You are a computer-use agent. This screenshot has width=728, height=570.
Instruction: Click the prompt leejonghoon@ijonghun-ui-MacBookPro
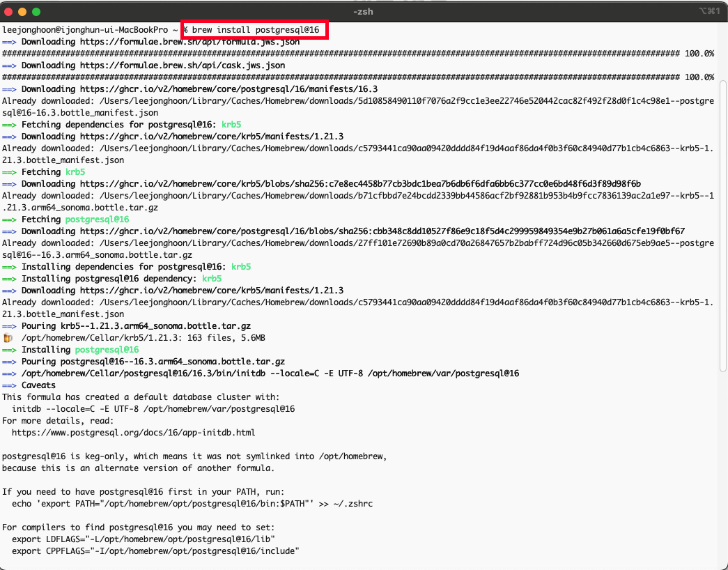[x=85, y=30]
